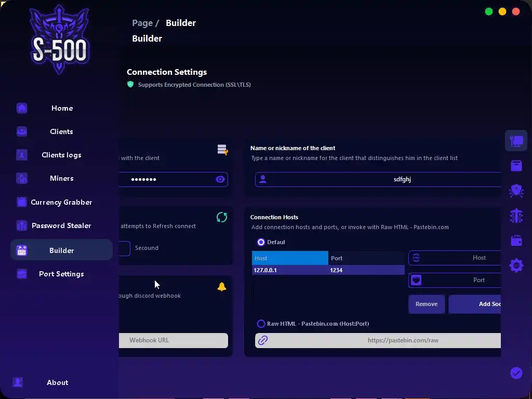This screenshot has width=532, height=399.
Task: Focus the masked password input field
Action: 173,179
